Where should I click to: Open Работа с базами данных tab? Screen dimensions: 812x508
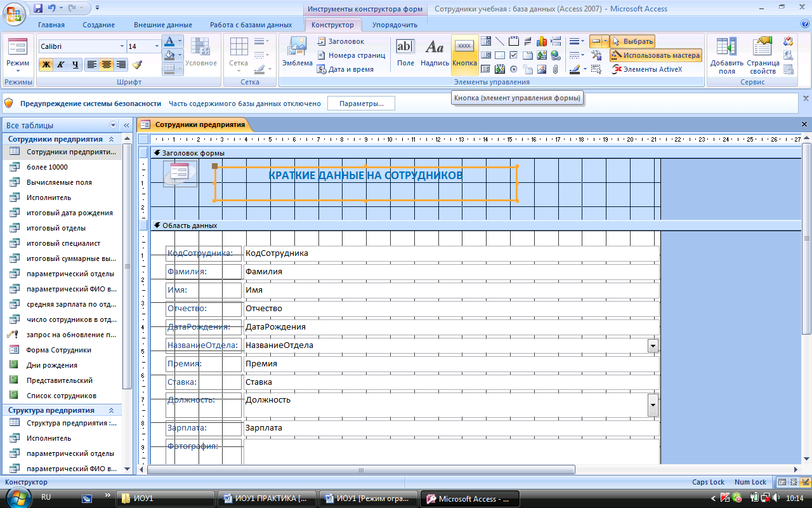[251, 25]
